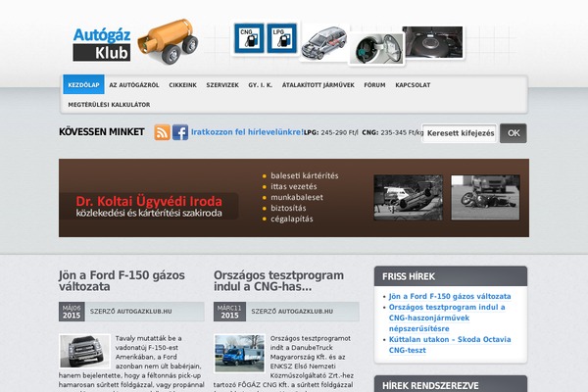588x392 pixels.
Task: Click the LPG fuel pump sign image
Action: pyautogui.click(x=282, y=38)
